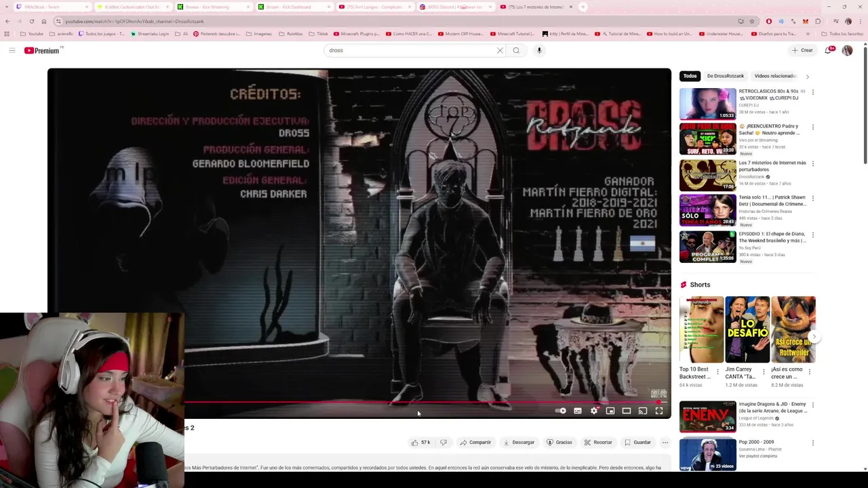Viewport: 868px width, 488px height.
Task: Open RETROCLASICOS 80s & 90s video thumbnail
Action: (707, 104)
